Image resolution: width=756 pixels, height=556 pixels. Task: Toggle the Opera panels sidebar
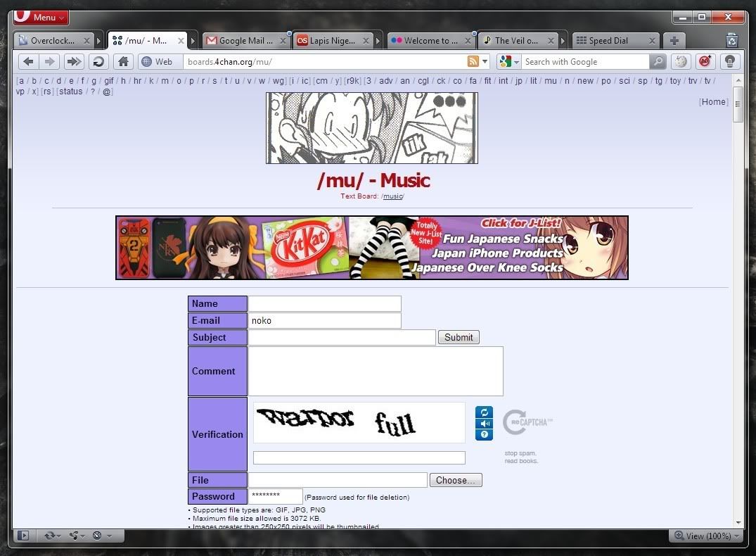23,536
